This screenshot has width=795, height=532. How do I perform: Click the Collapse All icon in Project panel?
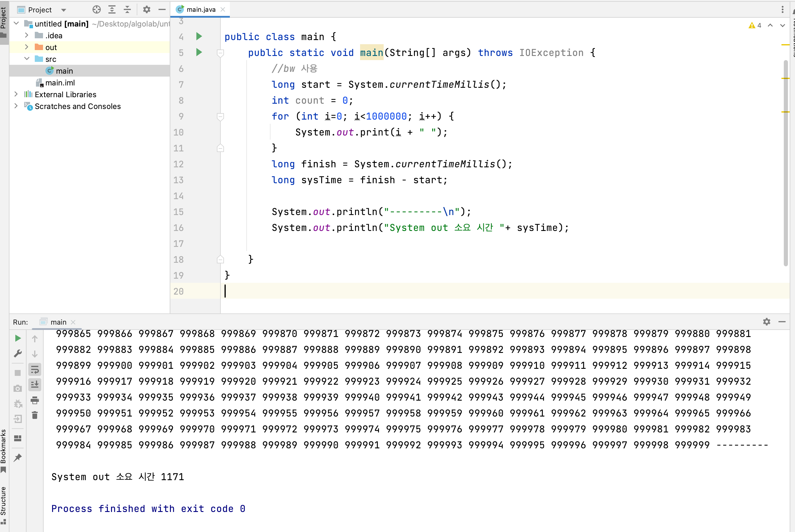coord(127,9)
